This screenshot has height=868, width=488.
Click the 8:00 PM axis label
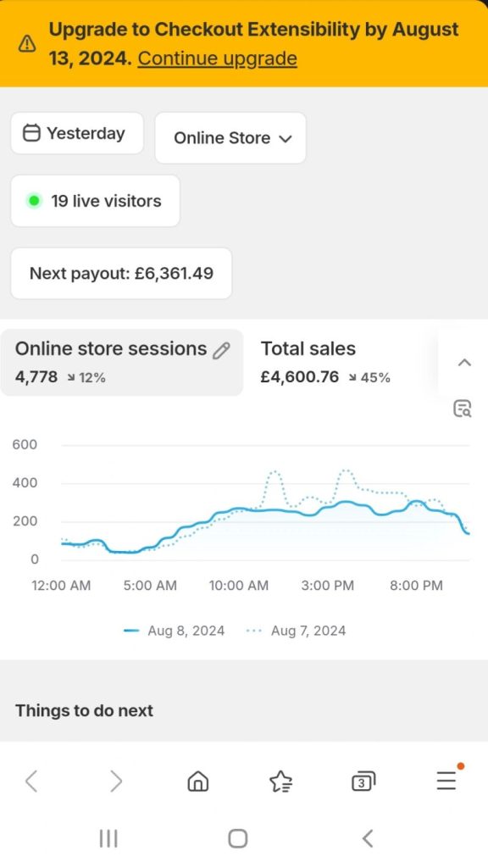pos(416,586)
